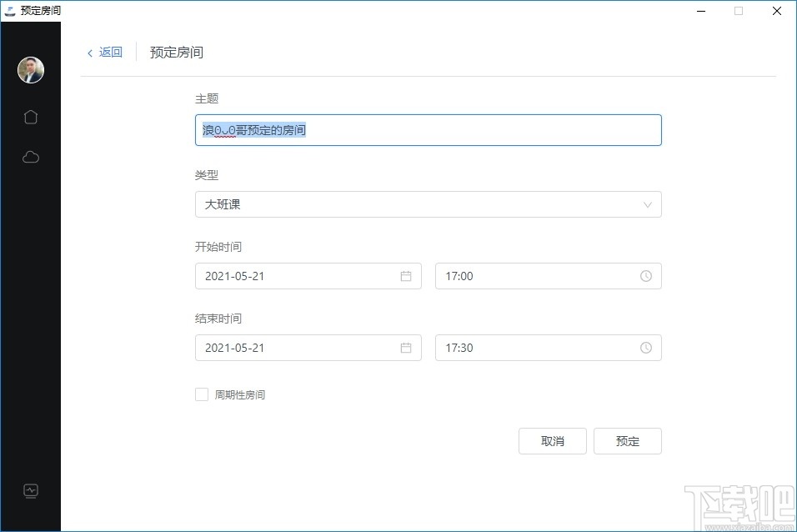This screenshot has width=797, height=532.
Task: Click the start date calendar icon
Action: point(406,276)
